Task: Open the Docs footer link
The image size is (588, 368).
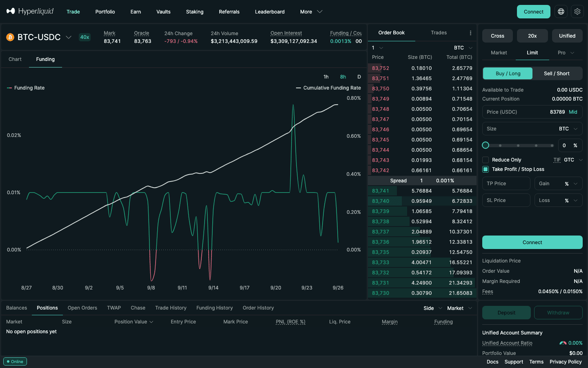Action: point(492,362)
